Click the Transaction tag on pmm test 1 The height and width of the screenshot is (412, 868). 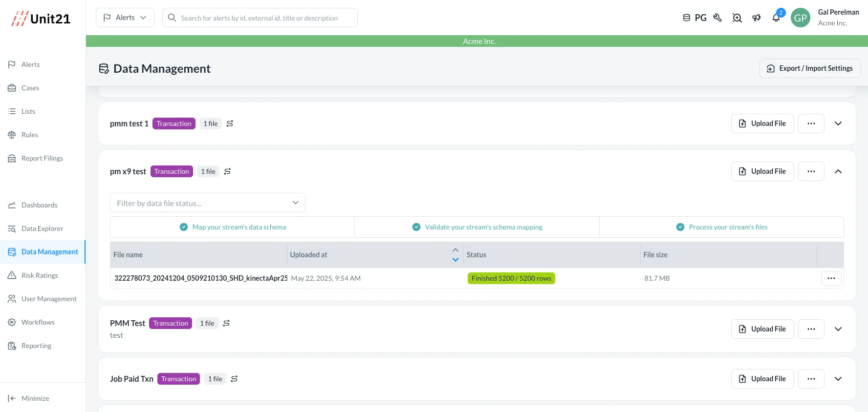click(x=174, y=124)
